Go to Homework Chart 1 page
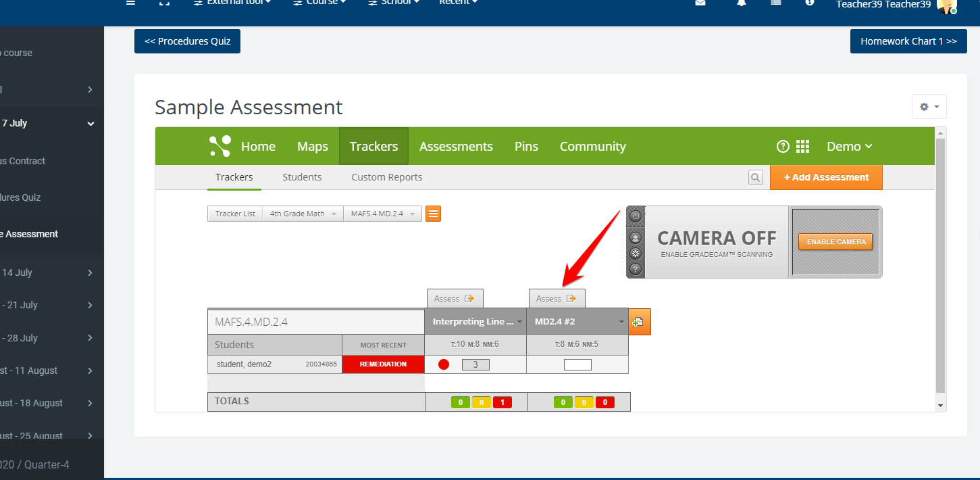The height and width of the screenshot is (480, 980). point(908,41)
